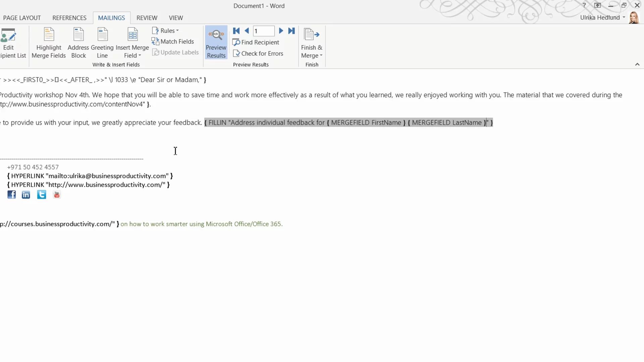
Task: Click the record number input box
Action: point(264,31)
